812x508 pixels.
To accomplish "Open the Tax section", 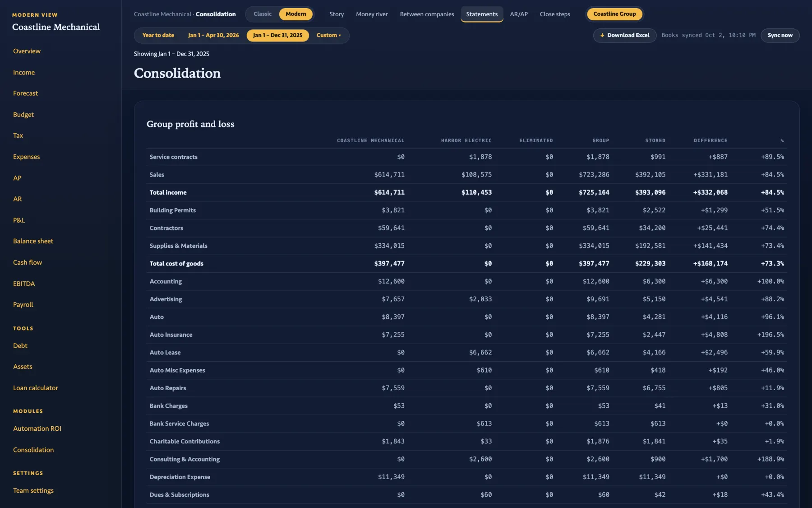I will (18, 135).
